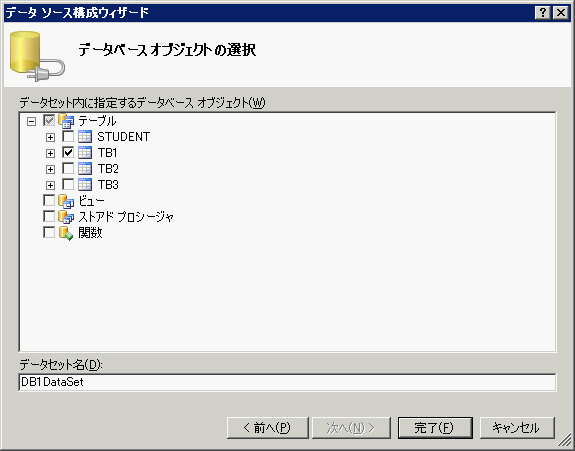Viewport: 575px width, 451px height.
Task: Click the 完了(F) finish button
Action: point(435,428)
